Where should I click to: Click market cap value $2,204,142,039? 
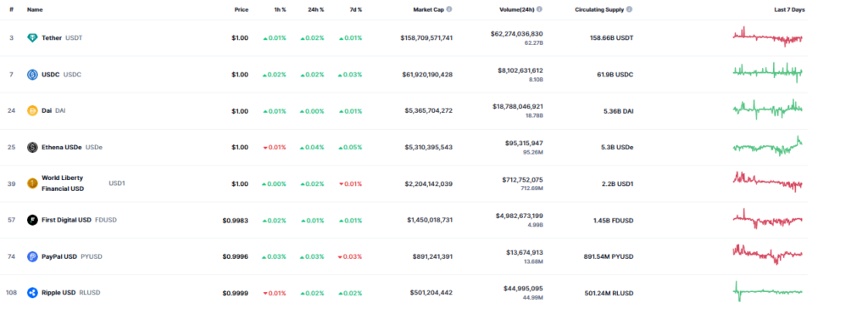[429, 183]
